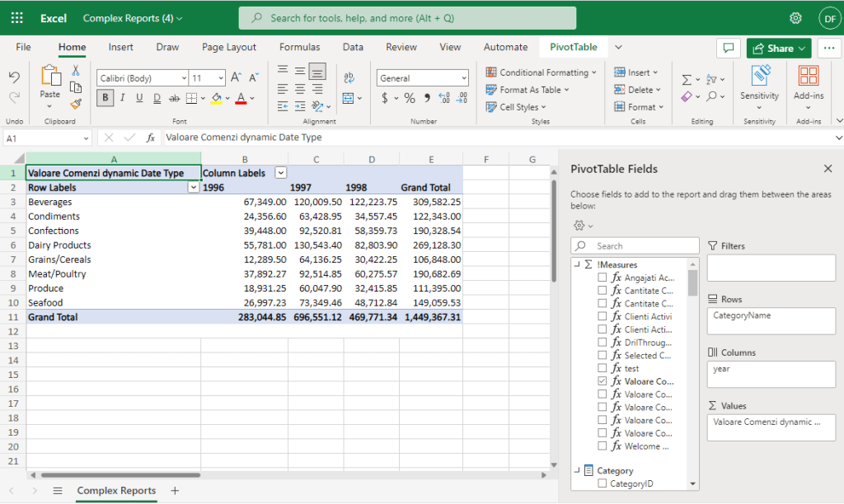Uncheck the checked Valoare Co... measure
Viewport: 844px width, 504px height.
click(603, 381)
